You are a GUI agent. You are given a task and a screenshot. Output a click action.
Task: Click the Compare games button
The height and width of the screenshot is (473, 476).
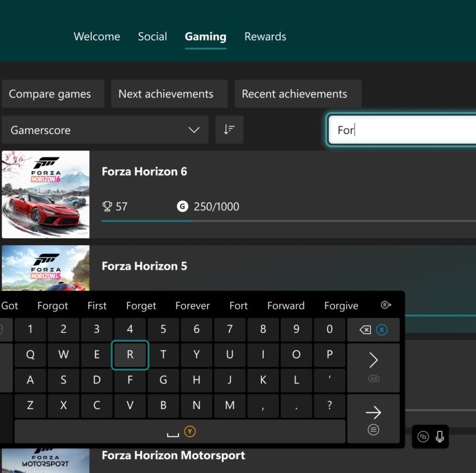coord(53,94)
